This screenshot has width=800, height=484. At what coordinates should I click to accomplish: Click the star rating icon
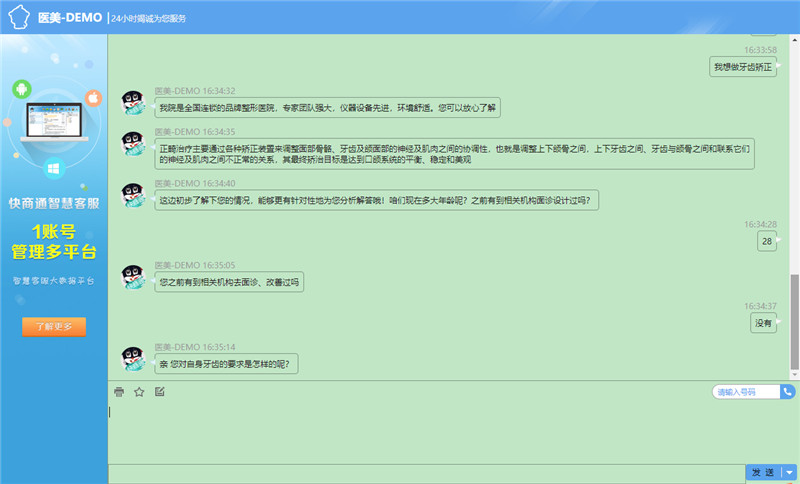(139, 392)
